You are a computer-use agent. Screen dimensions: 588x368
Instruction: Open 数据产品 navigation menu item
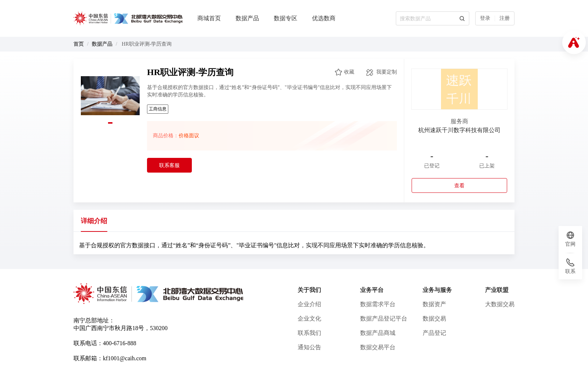pos(247,18)
